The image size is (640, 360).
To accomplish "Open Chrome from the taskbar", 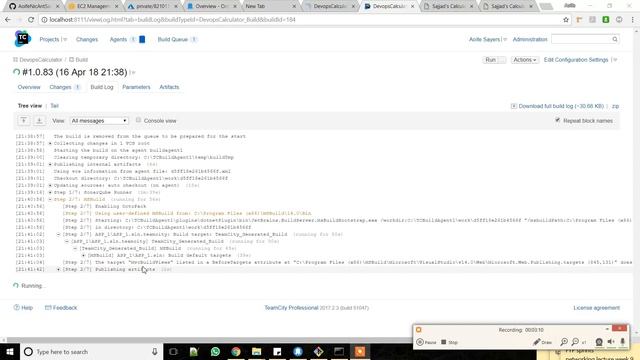I will (236, 351).
